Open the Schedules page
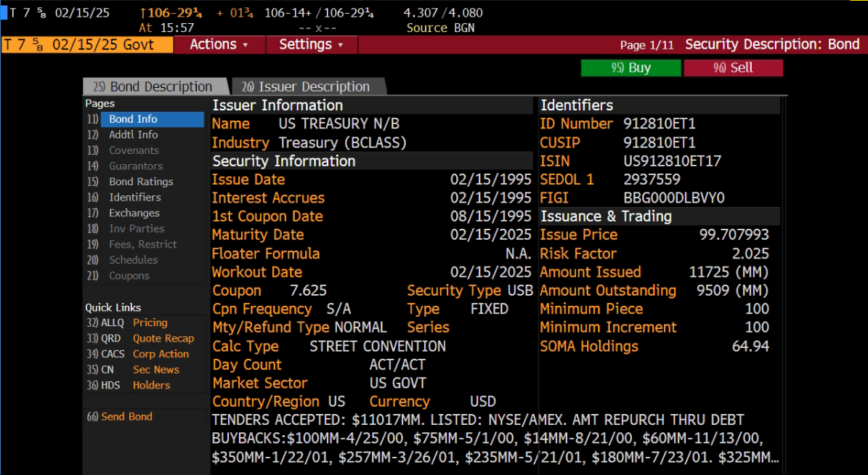This screenshot has height=475, width=868. point(133,259)
